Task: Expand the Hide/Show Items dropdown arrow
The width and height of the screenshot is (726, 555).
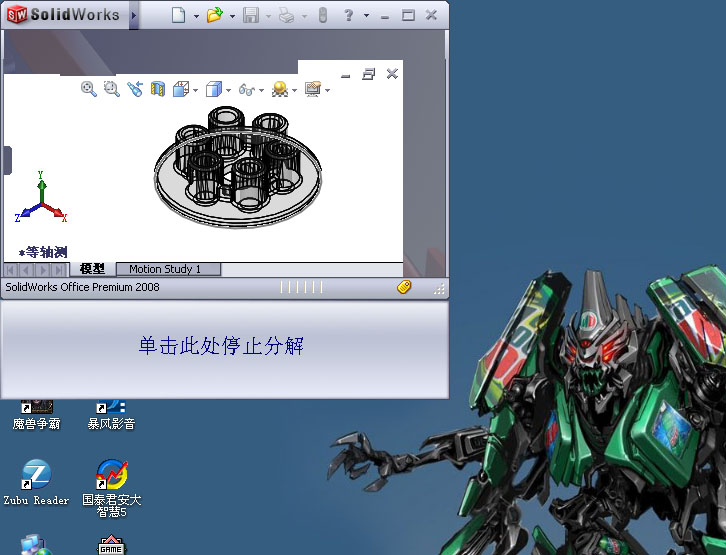Action: point(262,90)
